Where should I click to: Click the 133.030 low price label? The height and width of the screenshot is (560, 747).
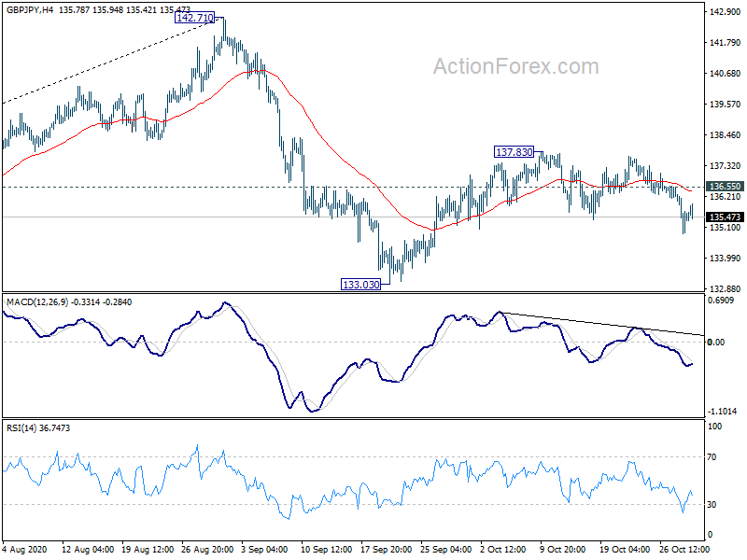(x=361, y=285)
